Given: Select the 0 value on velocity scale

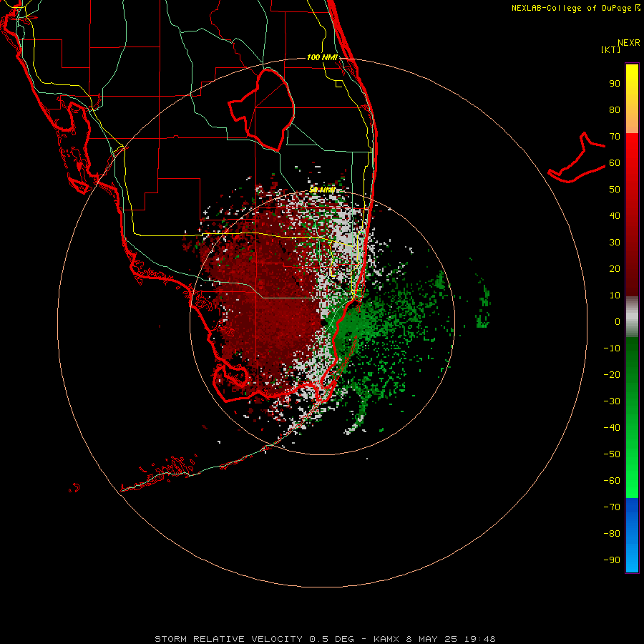Looking at the screenshot, I should 618,322.
